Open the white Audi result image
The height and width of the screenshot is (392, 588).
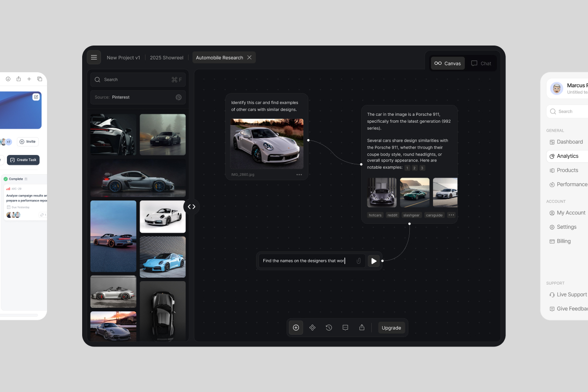tap(445, 193)
